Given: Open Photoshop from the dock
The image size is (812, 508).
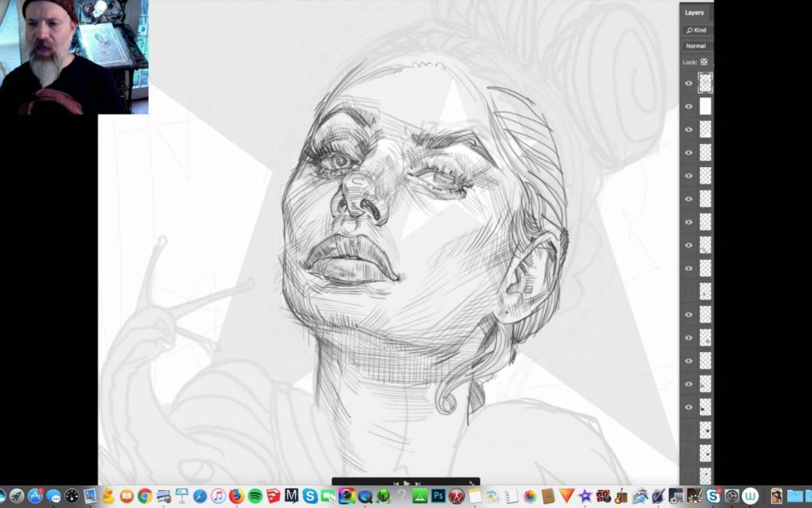Looking at the screenshot, I should coord(438,496).
